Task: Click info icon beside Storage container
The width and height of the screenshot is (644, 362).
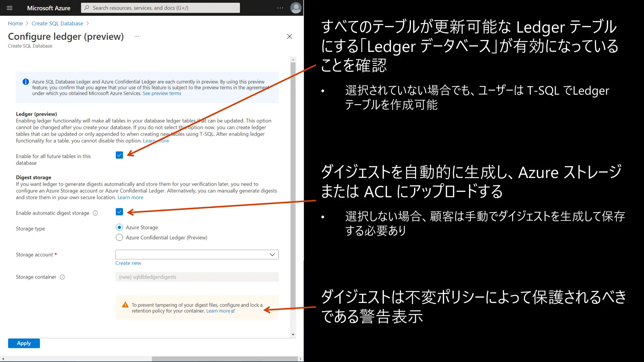Action: pos(62,277)
